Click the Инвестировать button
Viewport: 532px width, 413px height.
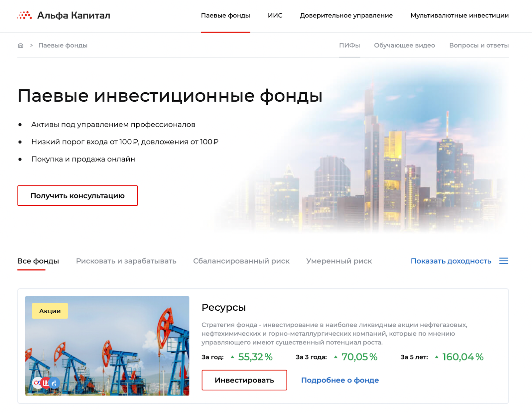pos(244,380)
